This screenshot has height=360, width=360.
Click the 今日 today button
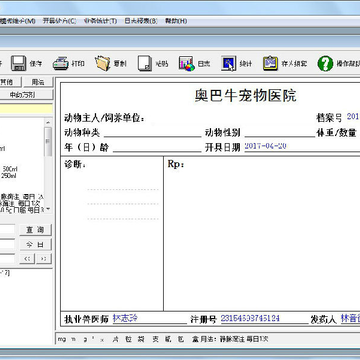[35, 244]
